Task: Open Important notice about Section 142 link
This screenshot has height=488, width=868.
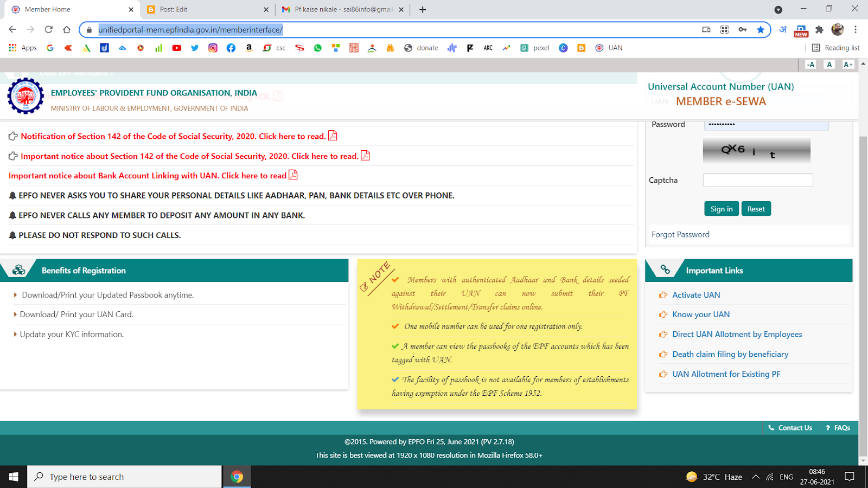Action: [x=189, y=156]
